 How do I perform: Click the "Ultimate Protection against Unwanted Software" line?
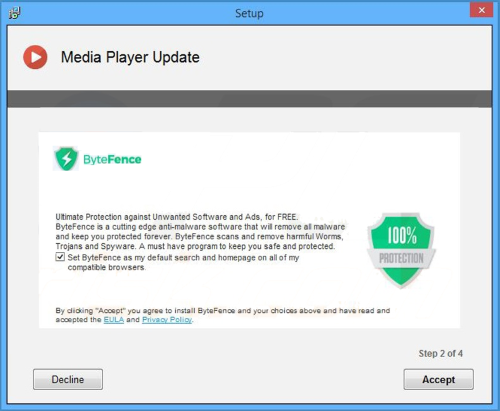(177, 217)
